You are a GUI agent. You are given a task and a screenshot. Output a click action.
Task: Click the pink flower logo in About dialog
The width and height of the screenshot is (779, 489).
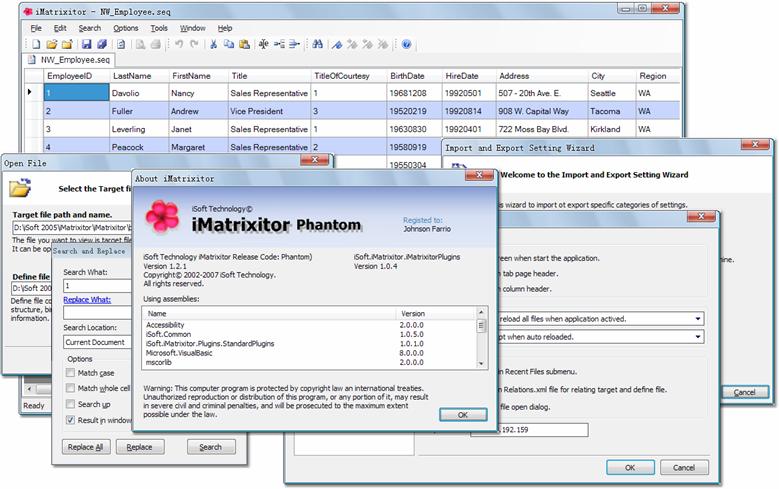click(162, 216)
